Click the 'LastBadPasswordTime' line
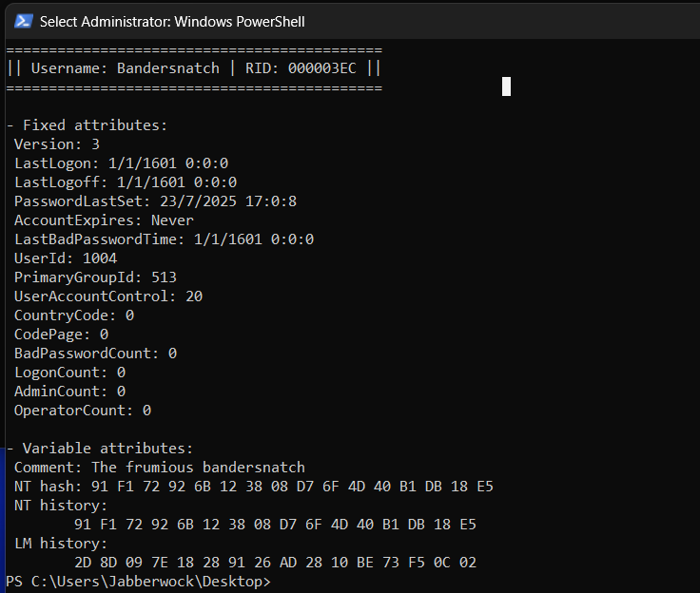The image size is (700, 593). [164, 239]
